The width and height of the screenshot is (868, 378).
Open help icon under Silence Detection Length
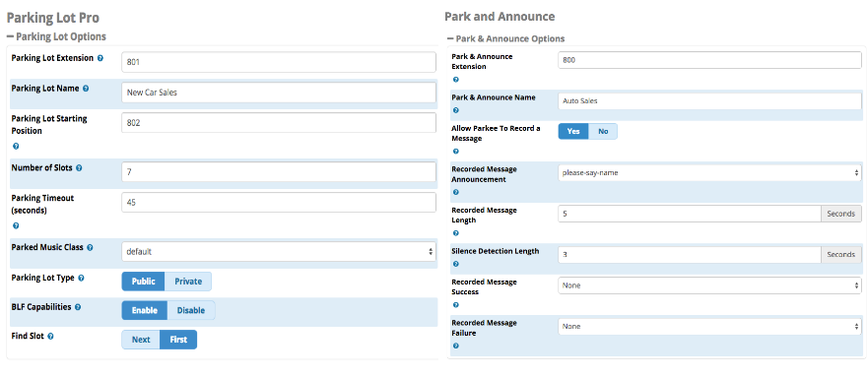455,265
